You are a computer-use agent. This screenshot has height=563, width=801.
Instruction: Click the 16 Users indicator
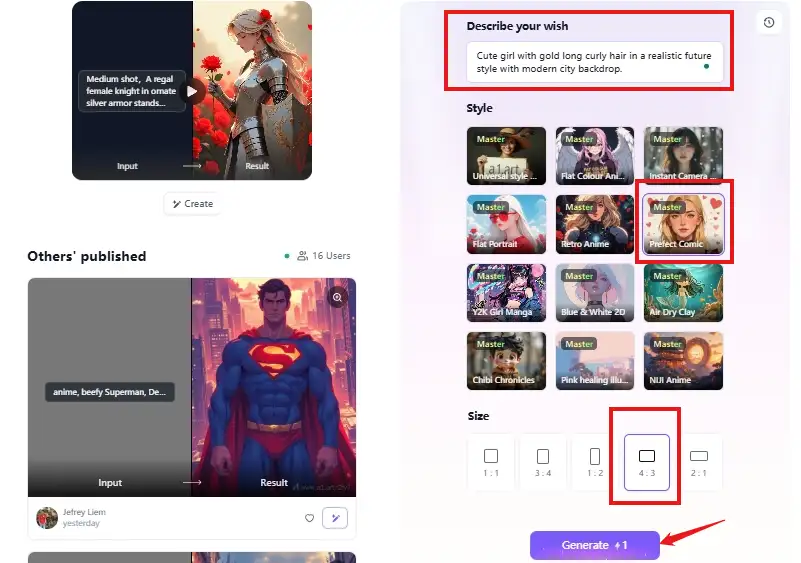pyautogui.click(x=324, y=255)
